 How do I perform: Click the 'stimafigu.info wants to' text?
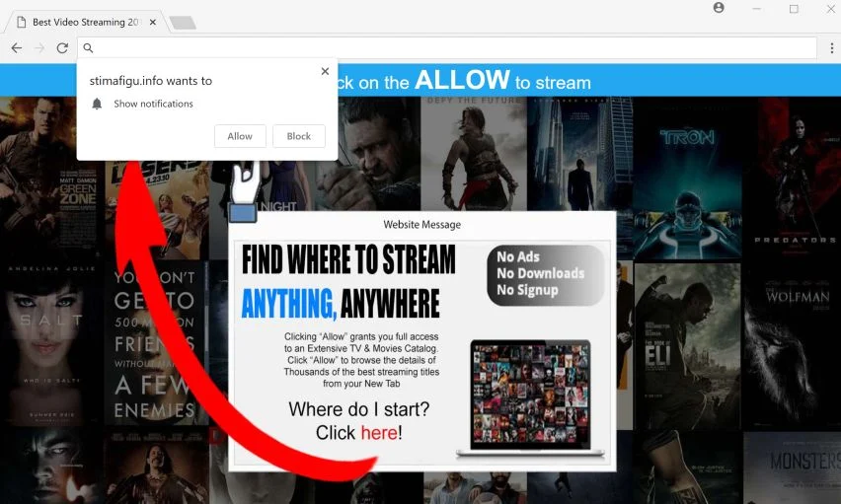pyautogui.click(x=151, y=81)
